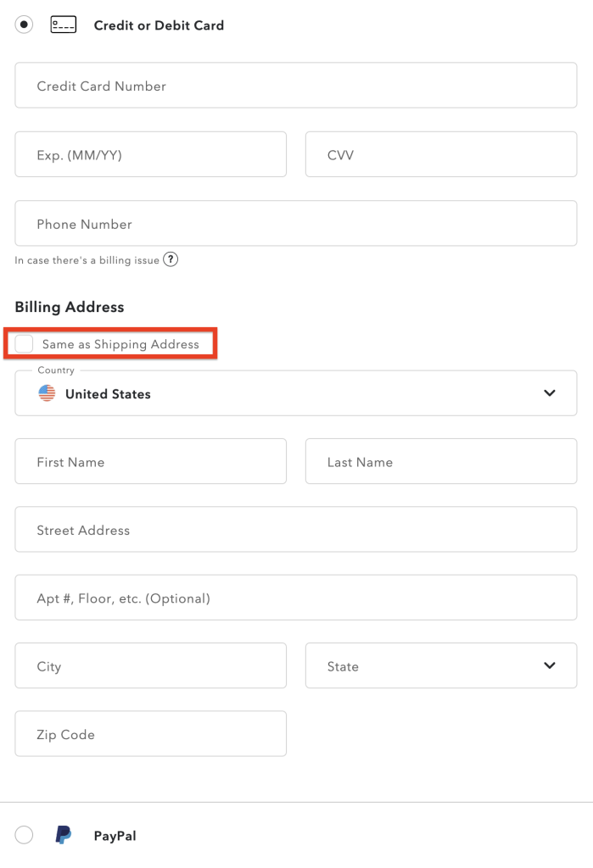Expand the Country dropdown chevron arrow
Screen dimensions: 593x868
click(549, 393)
